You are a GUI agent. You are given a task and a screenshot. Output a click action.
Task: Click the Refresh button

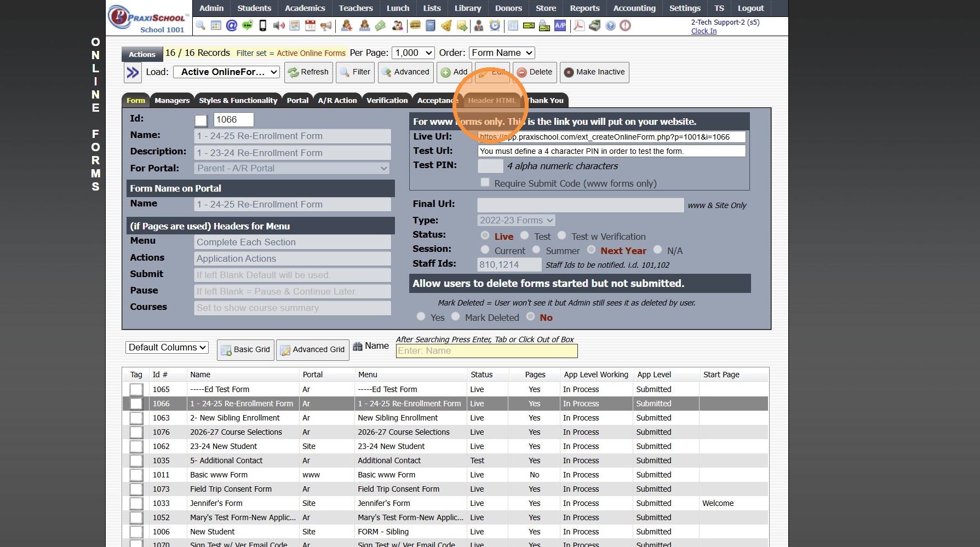308,72
